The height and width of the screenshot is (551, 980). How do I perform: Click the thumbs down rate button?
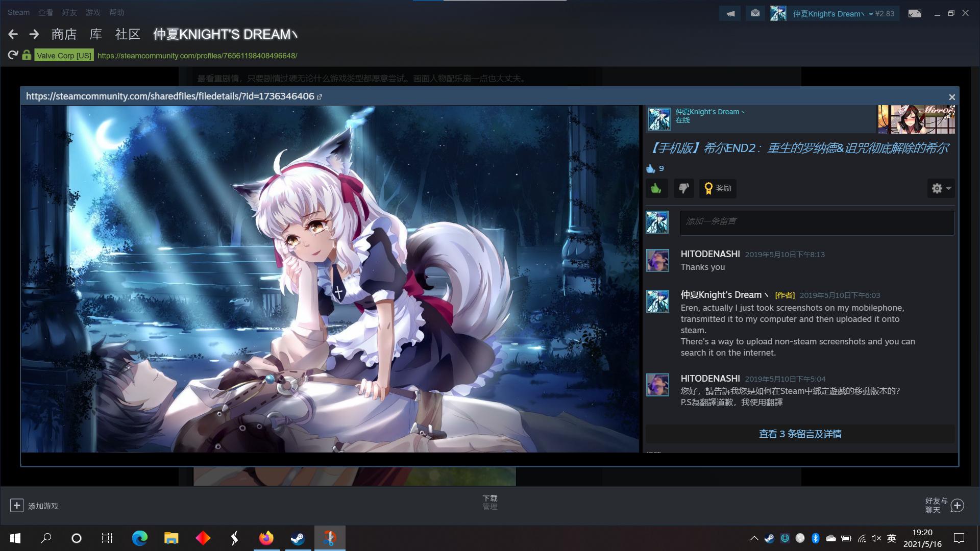[683, 188]
